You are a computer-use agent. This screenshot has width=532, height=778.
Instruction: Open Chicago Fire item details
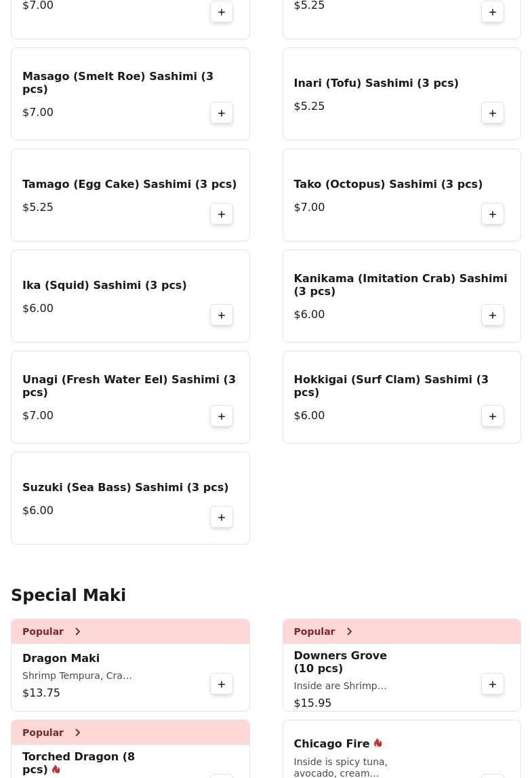click(331, 744)
